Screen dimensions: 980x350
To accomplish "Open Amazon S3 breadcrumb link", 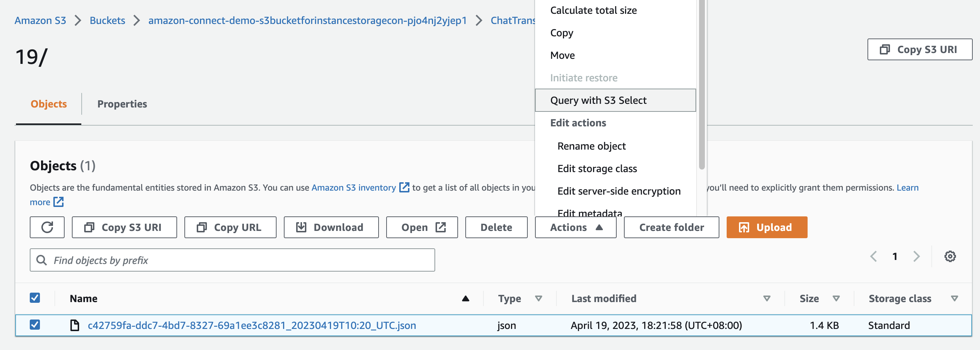I will [x=40, y=20].
